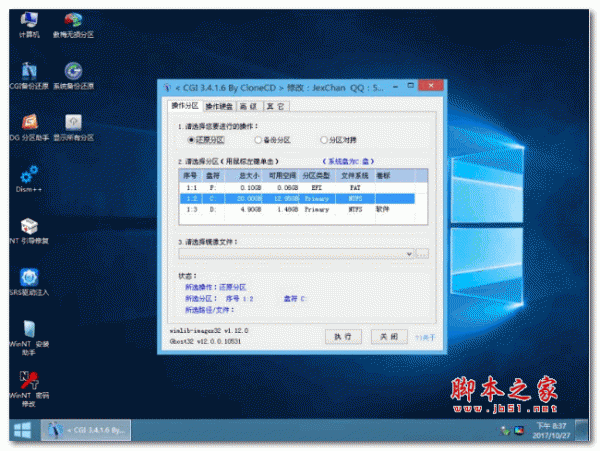Switch to the 操作硬盘 tab
600x451 pixels.
pyautogui.click(x=219, y=106)
